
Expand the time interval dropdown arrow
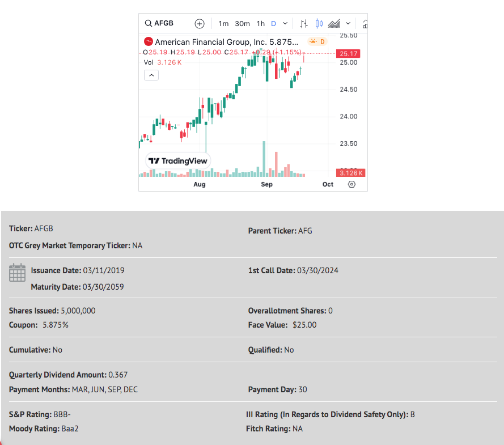(x=285, y=23)
